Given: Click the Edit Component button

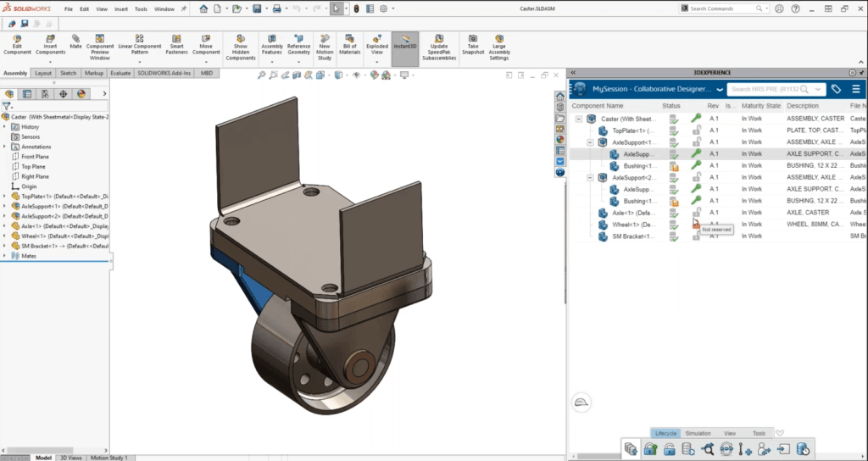Looking at the screenshot, I should (x=18, y=43).
